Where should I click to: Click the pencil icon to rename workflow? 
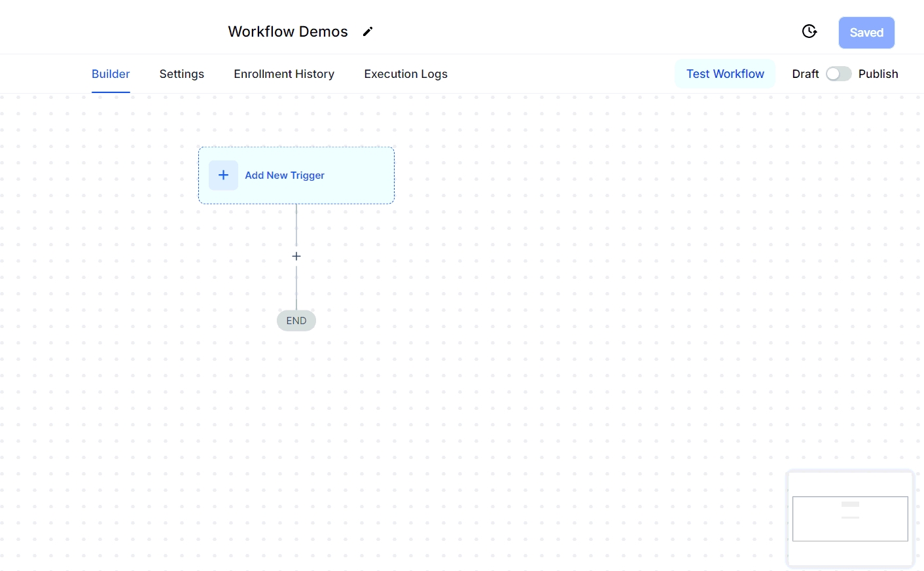368,31
